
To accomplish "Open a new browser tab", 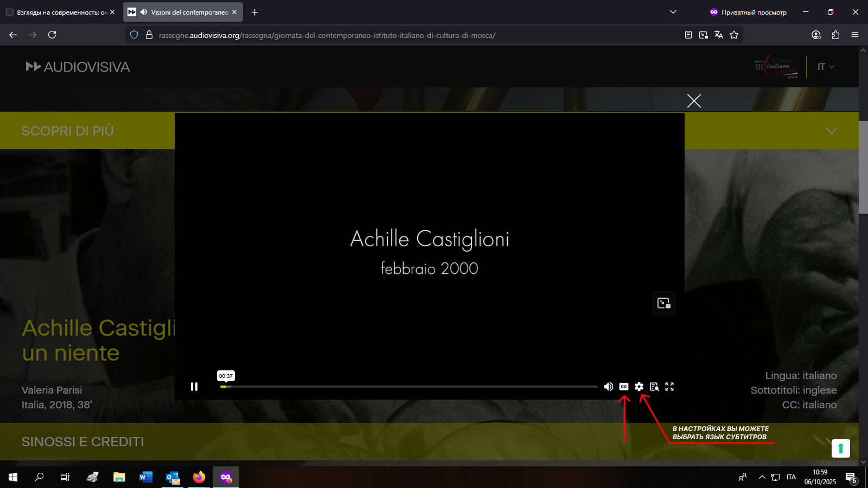I will click(x=255, y=12).
